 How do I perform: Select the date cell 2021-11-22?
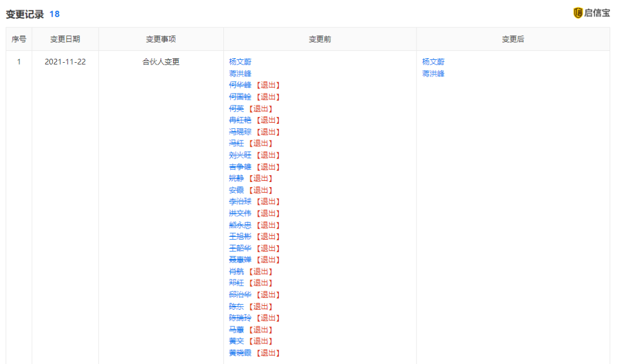point(65,62)
